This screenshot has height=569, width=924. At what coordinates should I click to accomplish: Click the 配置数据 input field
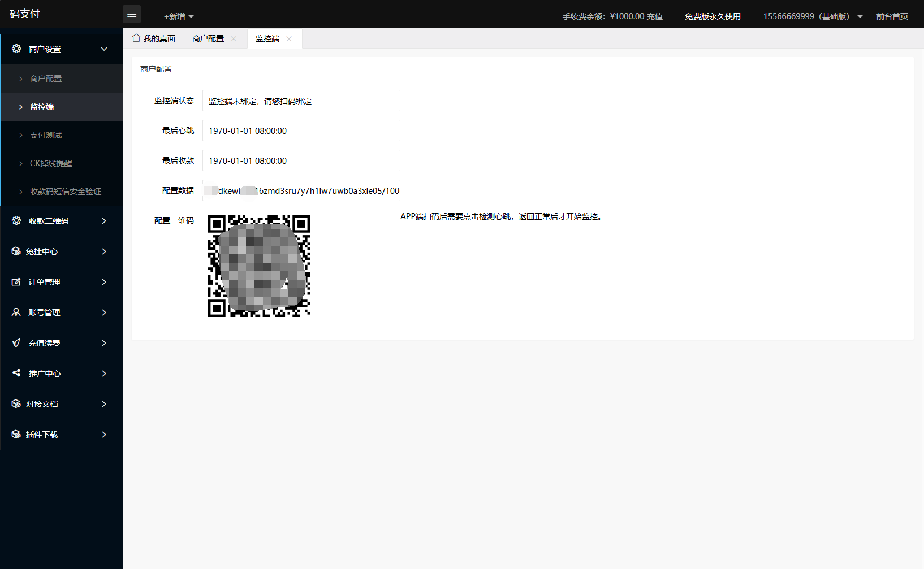[301, 191]
